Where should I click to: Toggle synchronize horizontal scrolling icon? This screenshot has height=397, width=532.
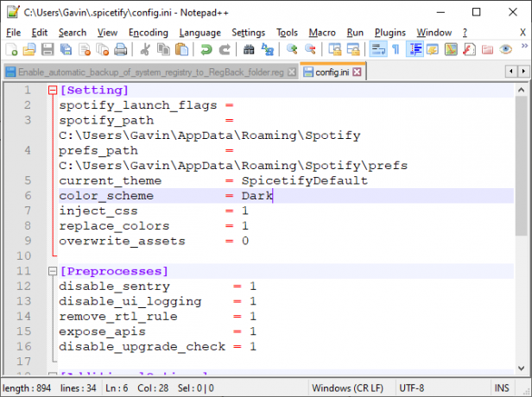[x=353, y=49]
